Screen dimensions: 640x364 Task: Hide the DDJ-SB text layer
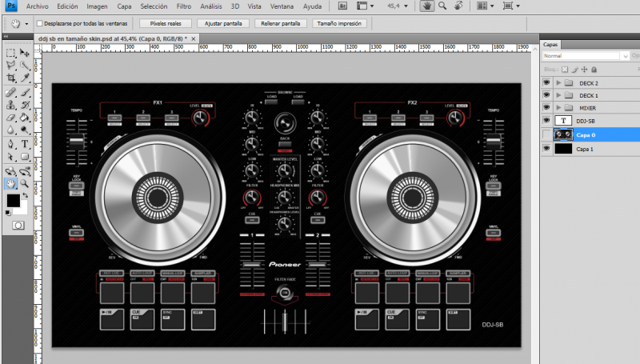pos(546,120)
